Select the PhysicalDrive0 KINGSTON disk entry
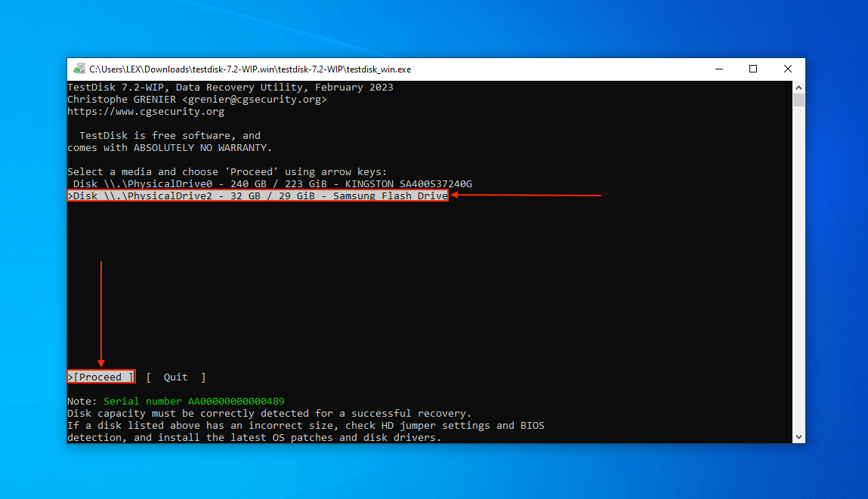The image size is (868, 499). tap(273, 184)
